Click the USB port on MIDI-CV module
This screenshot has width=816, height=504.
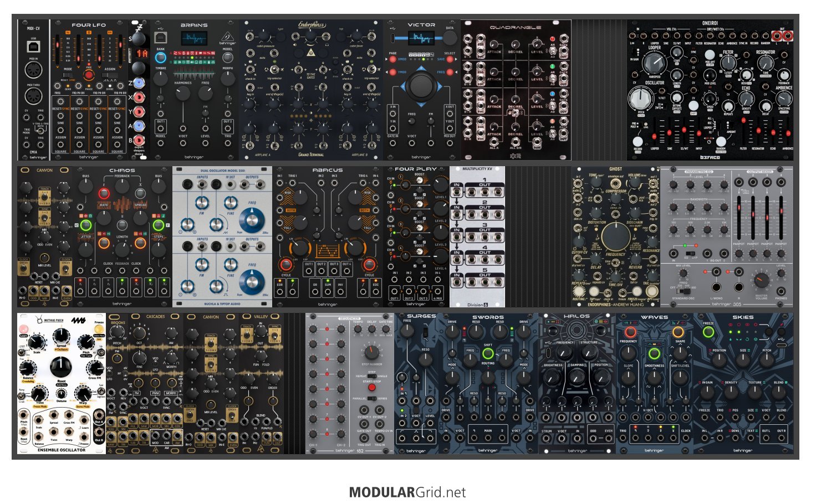[33, 47]
